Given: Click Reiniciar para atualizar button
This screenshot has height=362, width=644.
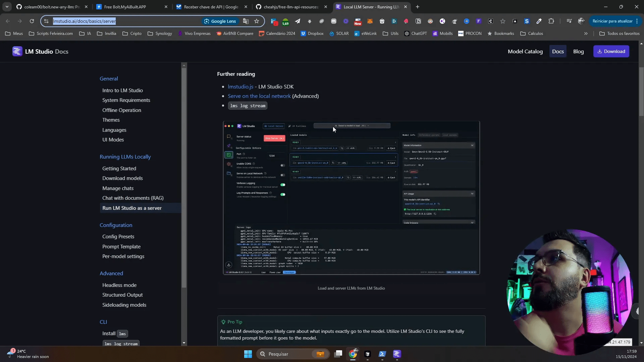Looking at the screenshot, I should [614, 21].
